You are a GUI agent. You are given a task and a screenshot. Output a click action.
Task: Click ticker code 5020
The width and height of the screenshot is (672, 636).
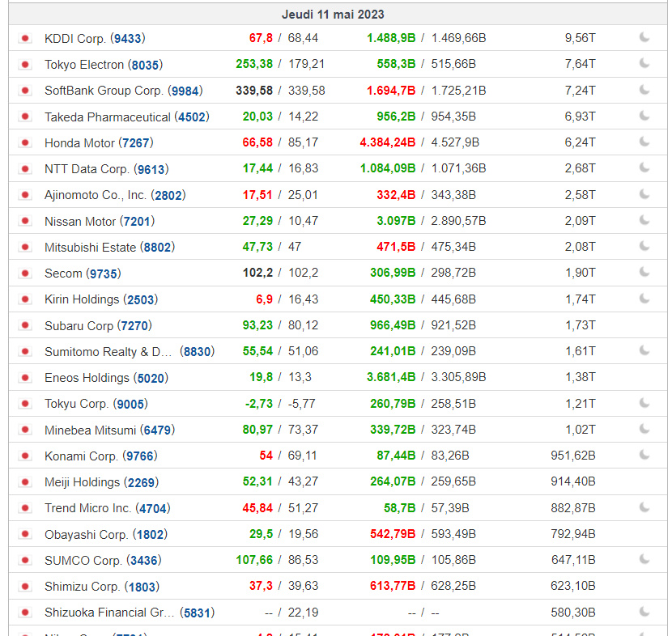(151, 378)
